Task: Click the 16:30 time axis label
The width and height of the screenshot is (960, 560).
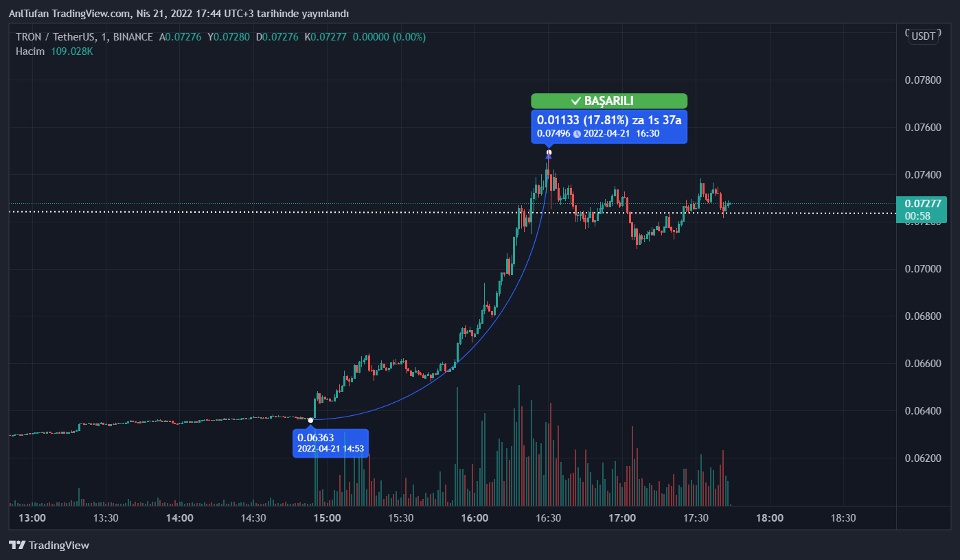Action: pos(548,518)
